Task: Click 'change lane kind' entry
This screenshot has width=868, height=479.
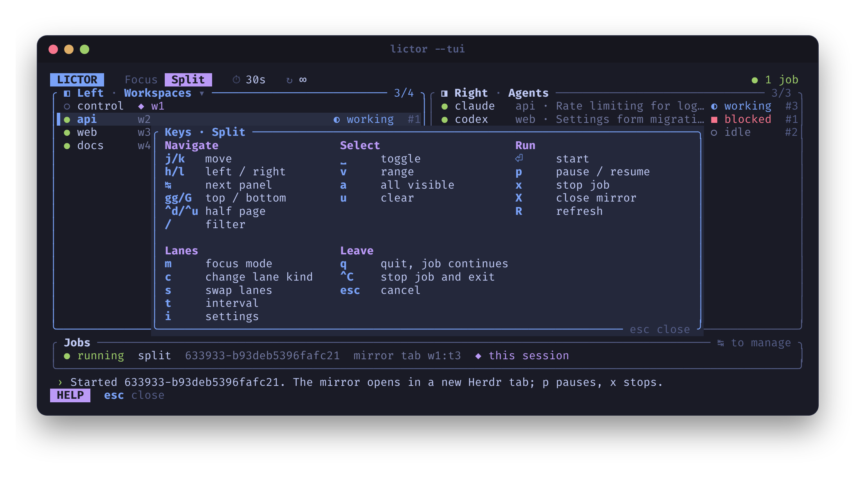Action: click(x=259, y=277)
